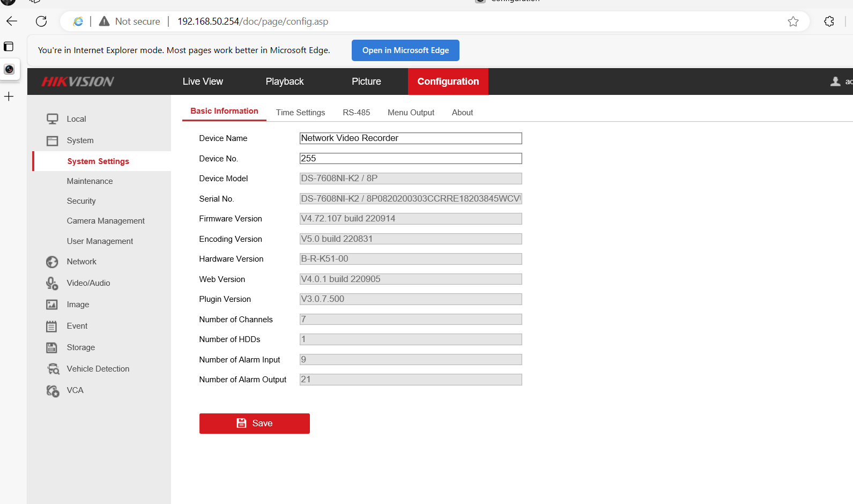Click the Device No. input field
Screen dimensions: 853x504
tap(411, 159)
